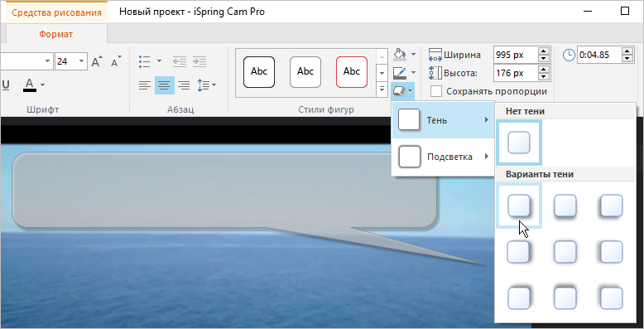Open the shape fill bucket tool
Viewport: 644px width, 329px height.
pos(400,55)
